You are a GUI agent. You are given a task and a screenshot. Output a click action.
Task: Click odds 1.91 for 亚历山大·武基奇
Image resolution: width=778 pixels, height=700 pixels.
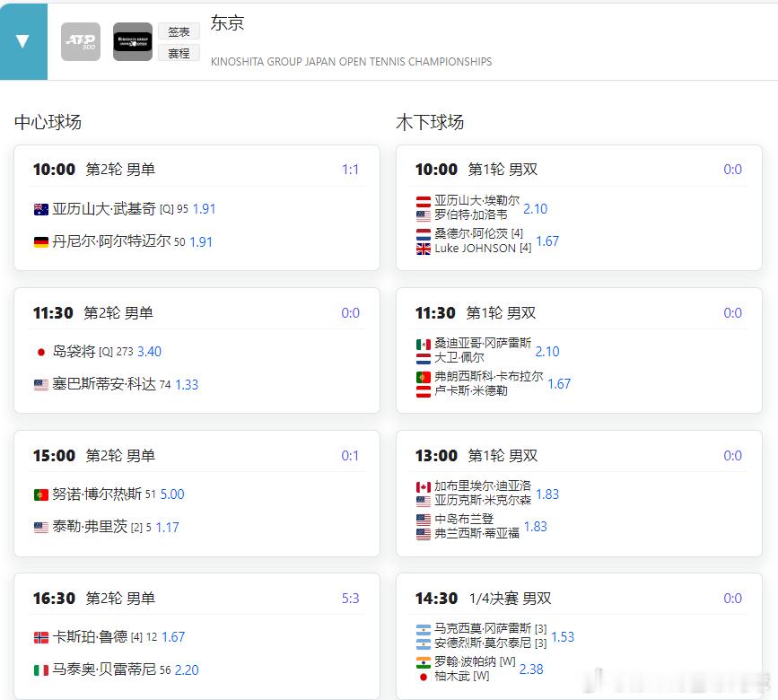point(204,209)
